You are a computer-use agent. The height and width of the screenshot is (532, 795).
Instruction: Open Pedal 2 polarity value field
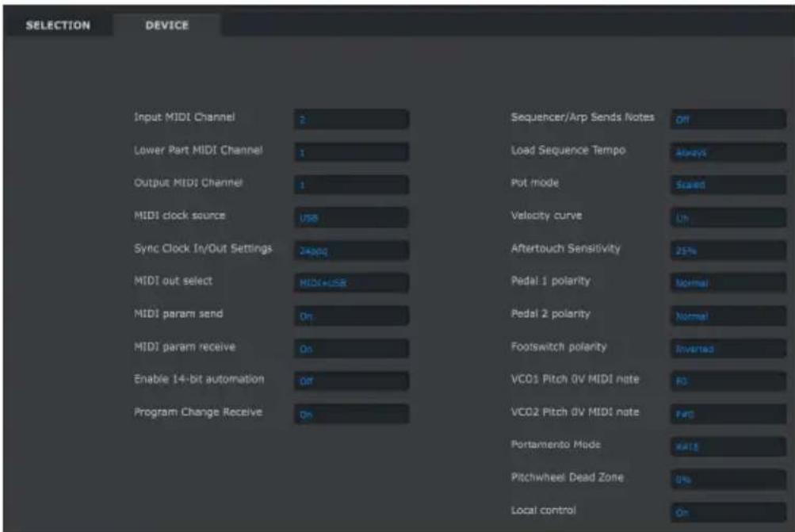coord(728,316)
